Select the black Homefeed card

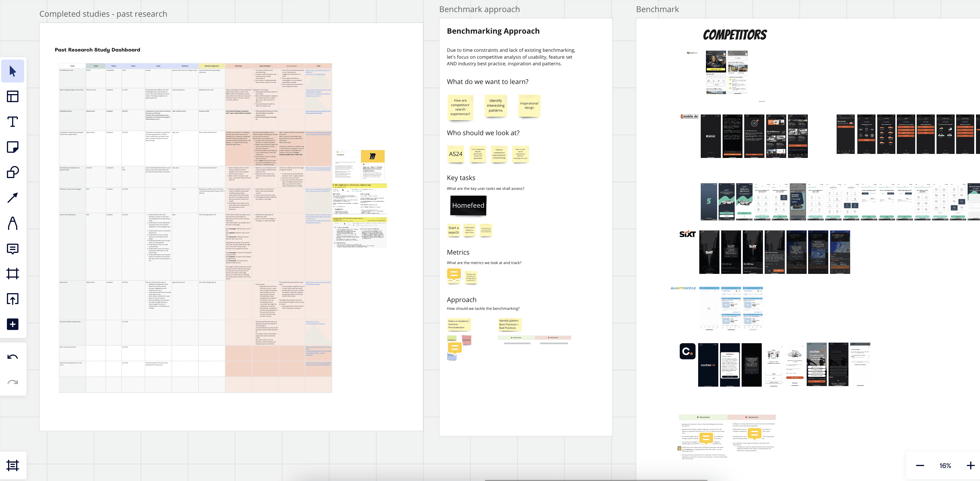pos(468,205)
